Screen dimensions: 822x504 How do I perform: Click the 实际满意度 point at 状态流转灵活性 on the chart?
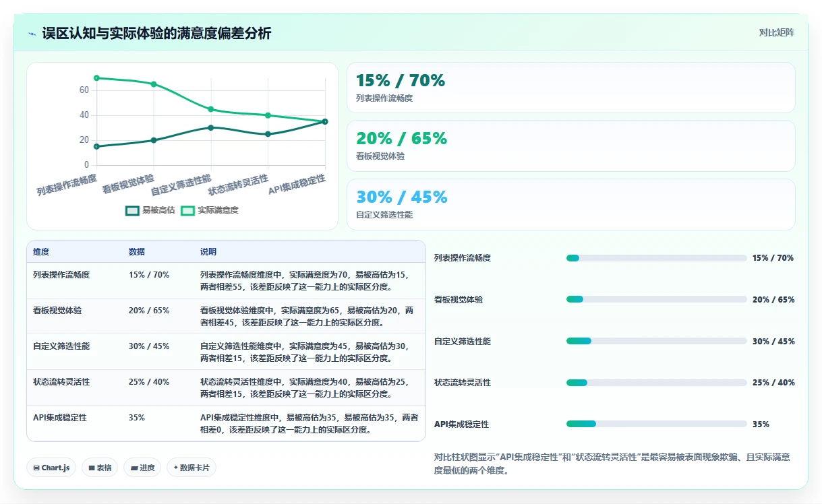coord(268,115)
